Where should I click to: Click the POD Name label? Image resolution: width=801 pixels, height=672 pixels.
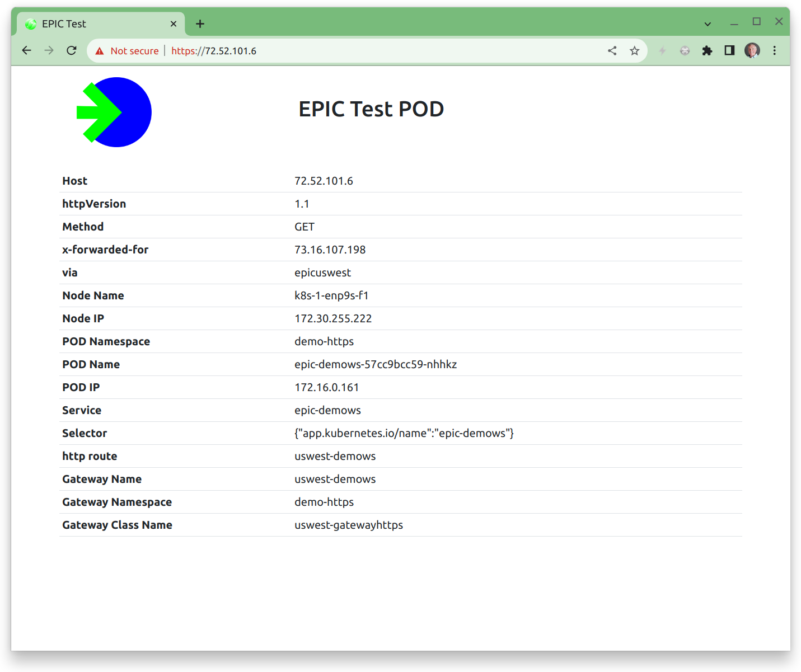91,364
